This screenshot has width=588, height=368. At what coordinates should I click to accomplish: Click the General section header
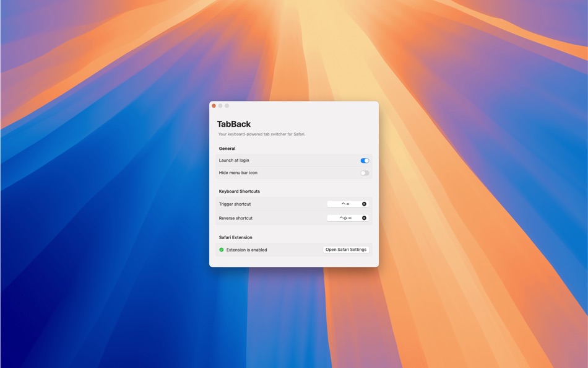tap(227, 149)
